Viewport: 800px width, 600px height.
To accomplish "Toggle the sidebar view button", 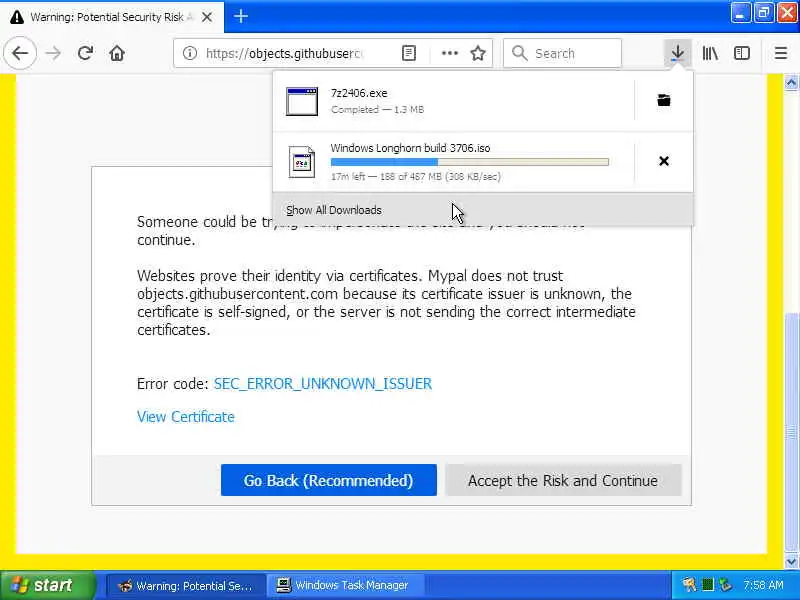I will 742,53.
